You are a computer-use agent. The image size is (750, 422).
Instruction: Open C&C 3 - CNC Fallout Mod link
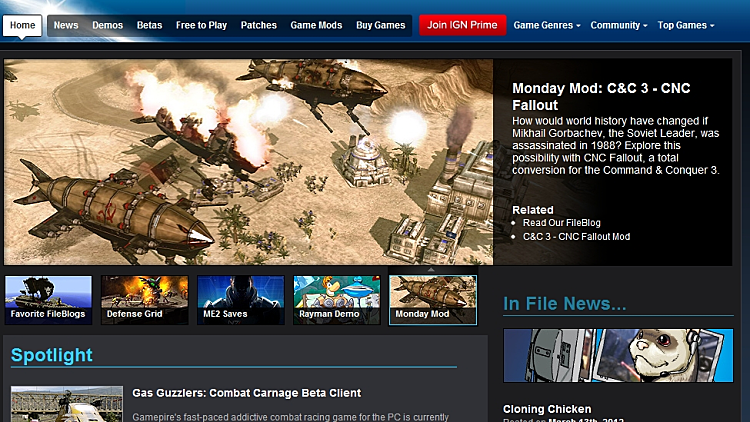[x=576, y=236]
